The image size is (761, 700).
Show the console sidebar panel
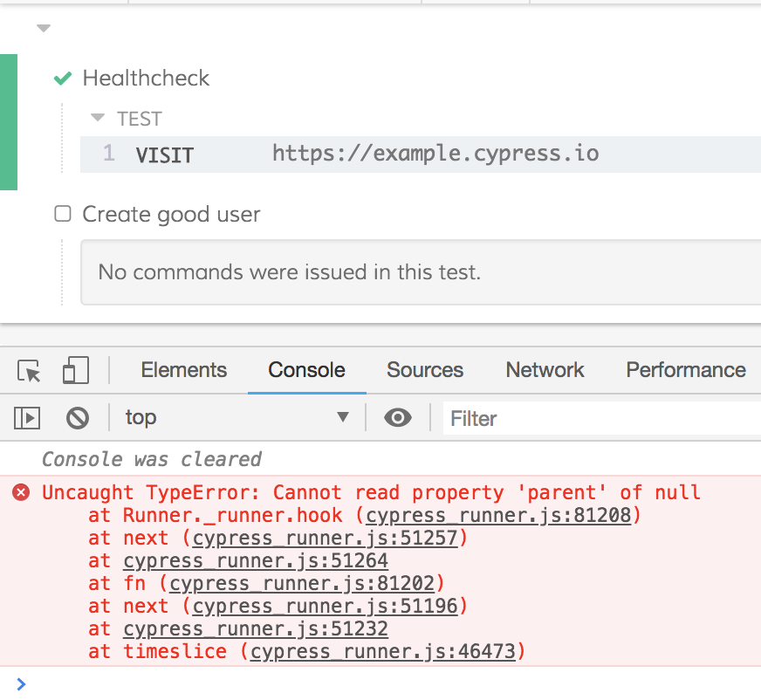[x=27, y=418]
